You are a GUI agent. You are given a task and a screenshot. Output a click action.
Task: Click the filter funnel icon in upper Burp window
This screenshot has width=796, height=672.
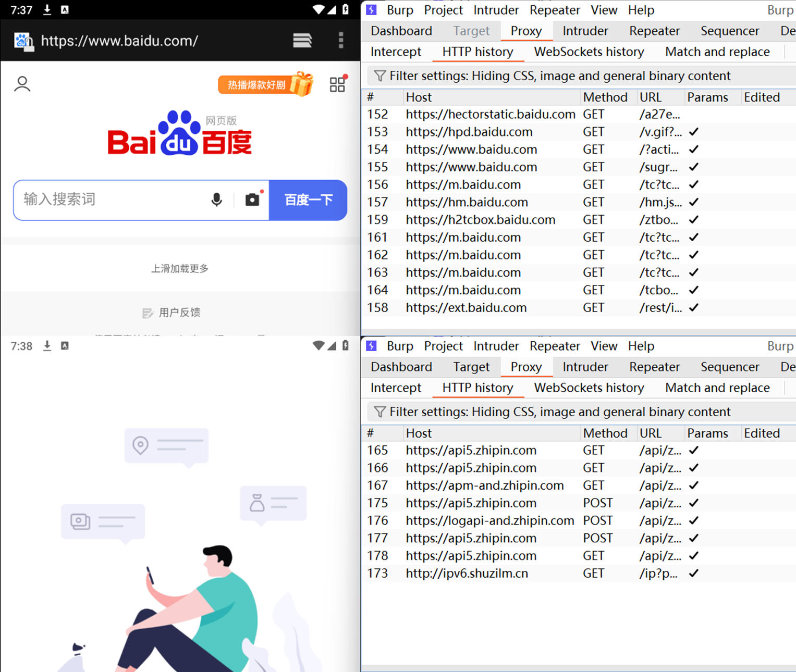[380, 76]
